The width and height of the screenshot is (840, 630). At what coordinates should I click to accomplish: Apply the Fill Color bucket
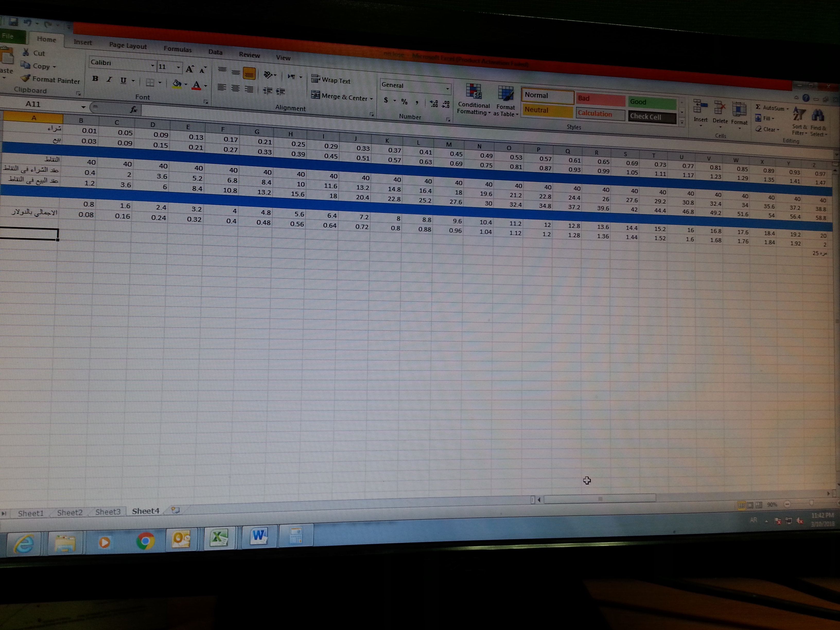point(177,84)
